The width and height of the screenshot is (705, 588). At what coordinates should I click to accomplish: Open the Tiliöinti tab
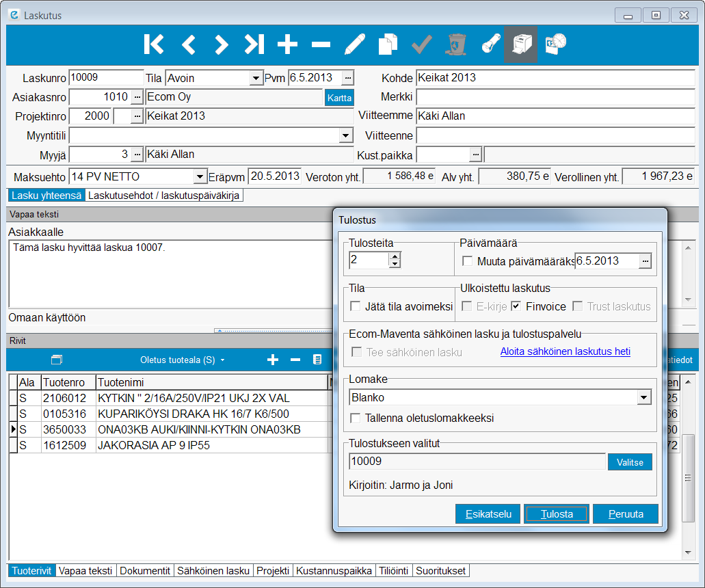[x=393, y=571]
